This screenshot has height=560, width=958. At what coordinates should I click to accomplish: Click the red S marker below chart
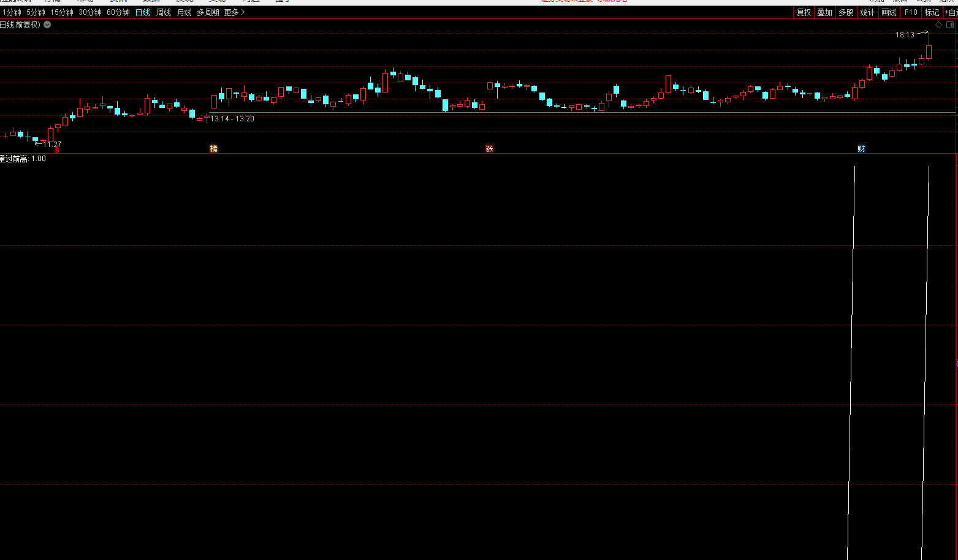(x=56, y=149)
